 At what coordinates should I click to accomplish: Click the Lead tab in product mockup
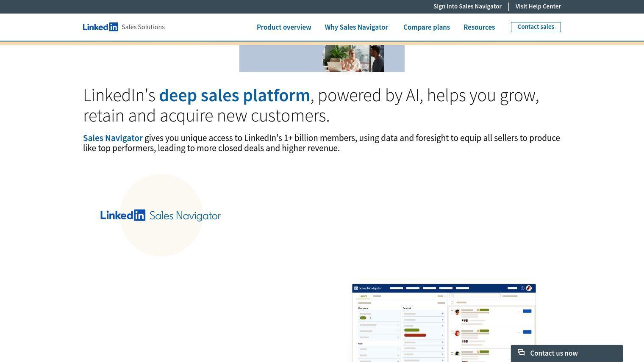click(x=363, y=296)
